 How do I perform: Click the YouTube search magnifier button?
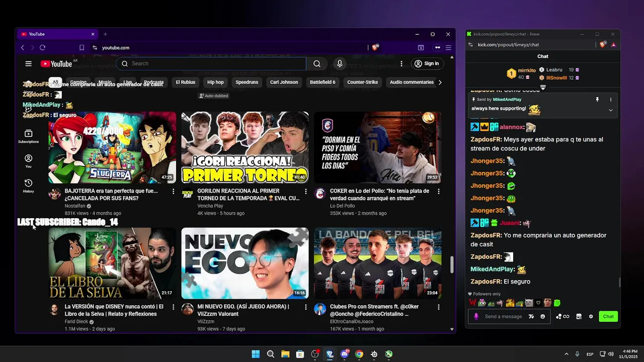click(x=317, y=64)
